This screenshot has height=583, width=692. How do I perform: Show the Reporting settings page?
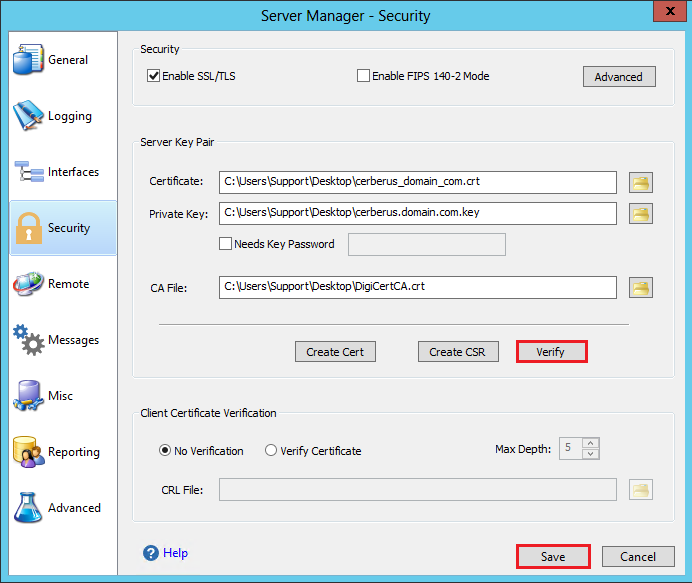point(62,452)
